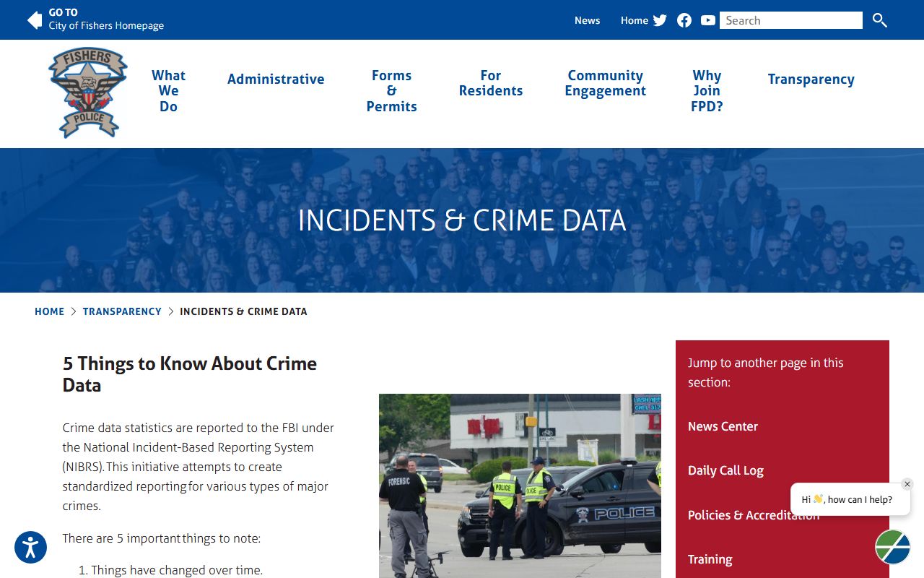Image resolution: width=924 pixels, height=578 pixels.
Task: Go to HOME breadcrumb
Action: (49, 311)
